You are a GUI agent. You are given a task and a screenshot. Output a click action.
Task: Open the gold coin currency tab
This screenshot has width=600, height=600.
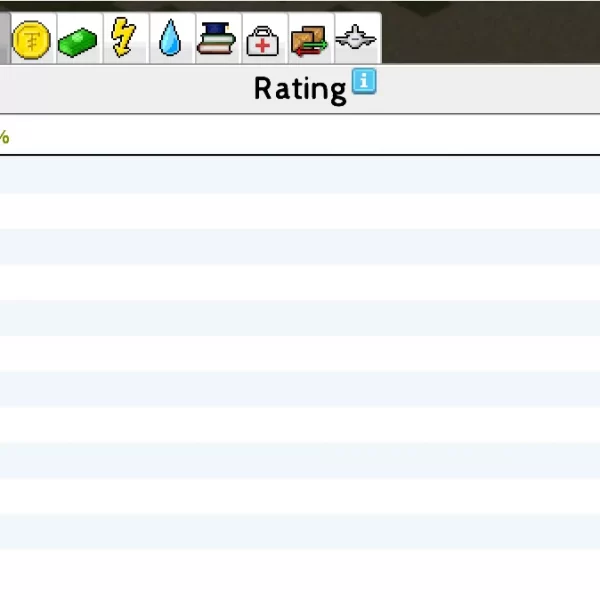tap(31, 41)
